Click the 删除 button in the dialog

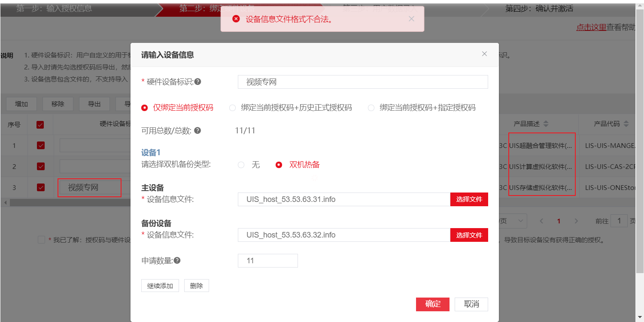pyautogui.click(x=197, y=286)
